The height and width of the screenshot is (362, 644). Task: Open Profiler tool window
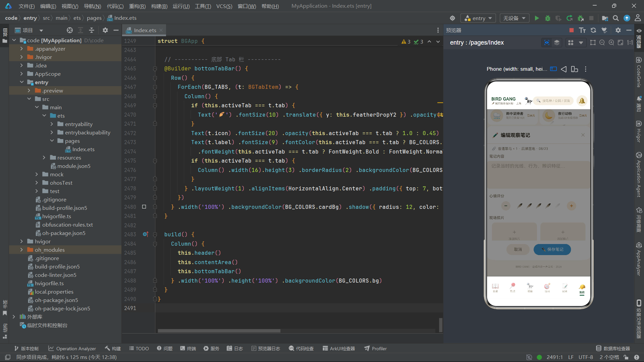(376, 349)
